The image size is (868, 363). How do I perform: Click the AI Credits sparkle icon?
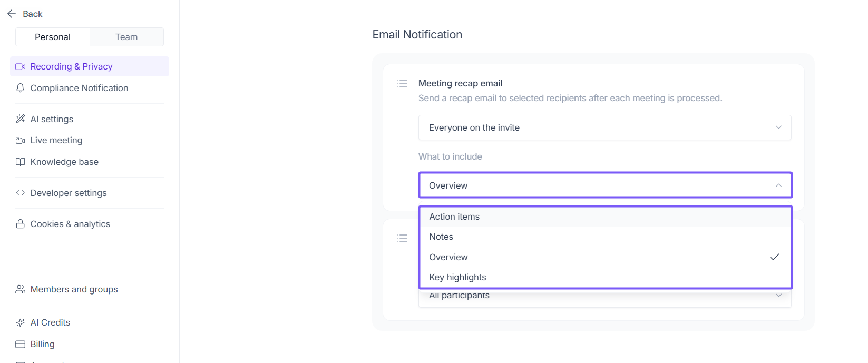[x=21, y=322]
